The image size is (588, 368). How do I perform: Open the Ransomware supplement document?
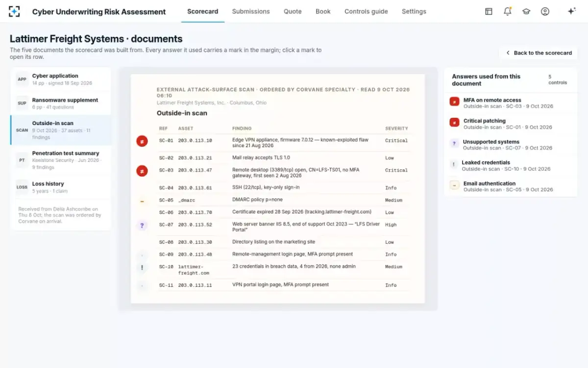(61, 104)
